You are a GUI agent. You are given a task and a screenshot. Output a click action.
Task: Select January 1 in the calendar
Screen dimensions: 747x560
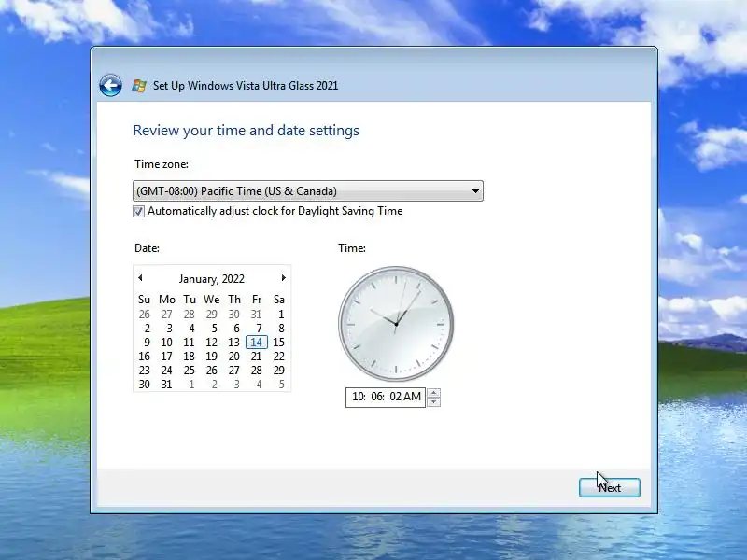pyautogui.click(x=281, y=315)
